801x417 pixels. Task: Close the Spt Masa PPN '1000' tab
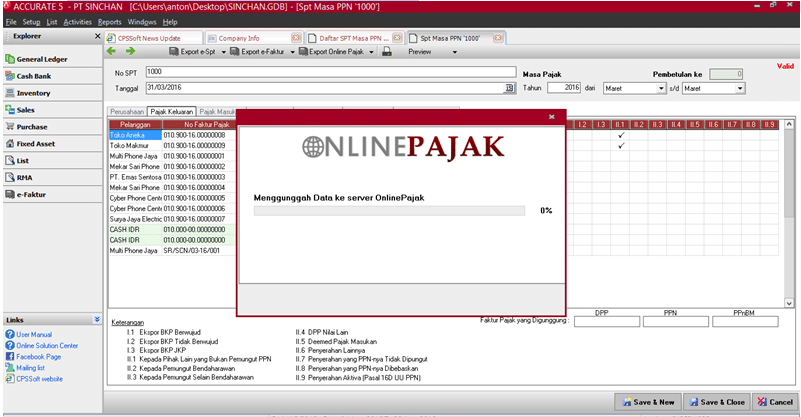[498, 38]
